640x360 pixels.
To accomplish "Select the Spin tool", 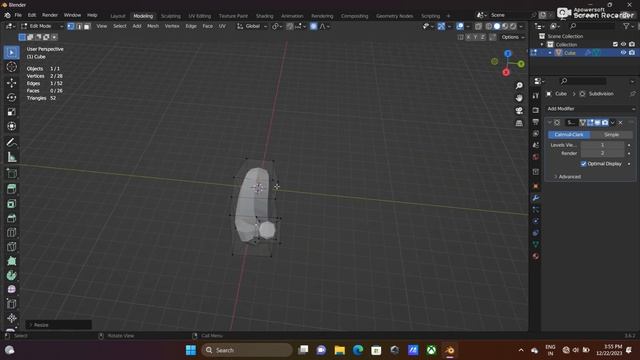I will 11,276.
